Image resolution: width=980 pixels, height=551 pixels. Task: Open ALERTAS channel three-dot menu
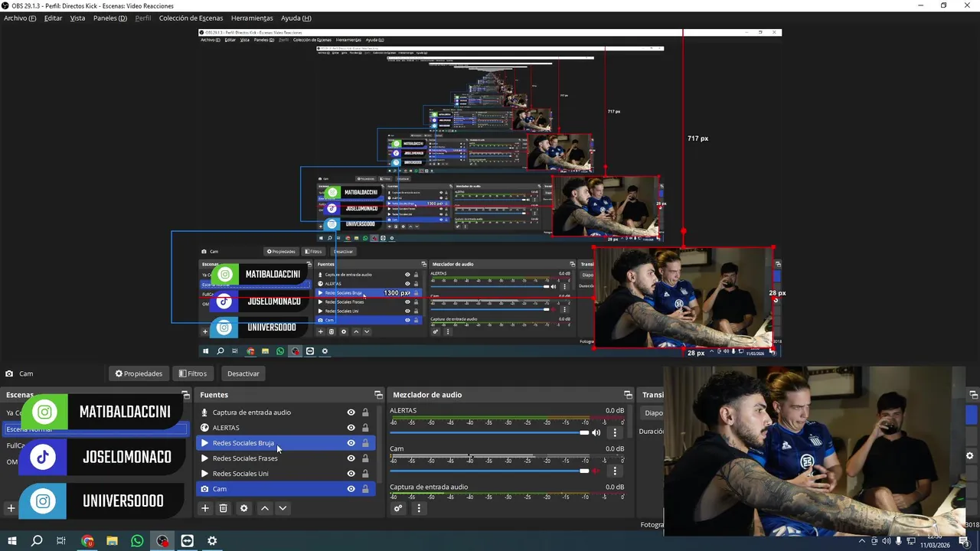pyautogui.click(x=615, y=433)
